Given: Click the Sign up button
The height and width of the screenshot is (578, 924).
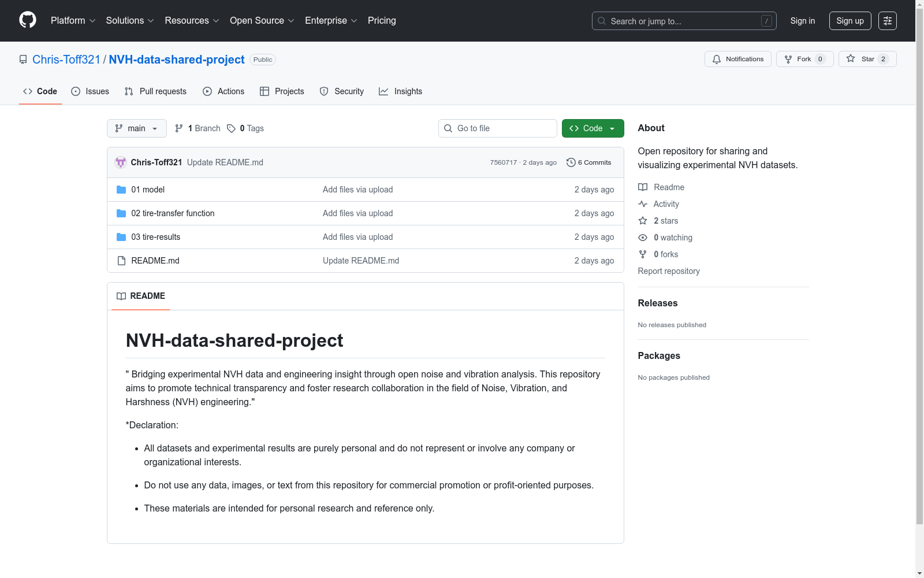Looking at the screenshot, I should coord(850,21).
